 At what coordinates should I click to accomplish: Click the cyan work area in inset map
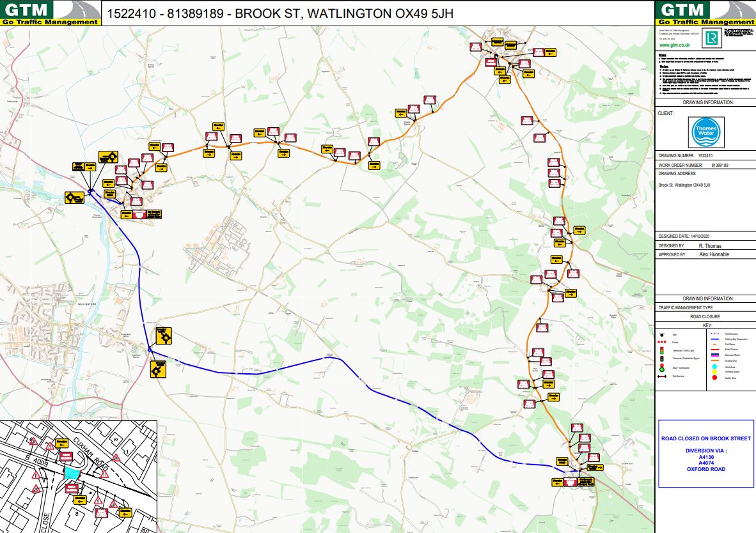pos(72,473)
